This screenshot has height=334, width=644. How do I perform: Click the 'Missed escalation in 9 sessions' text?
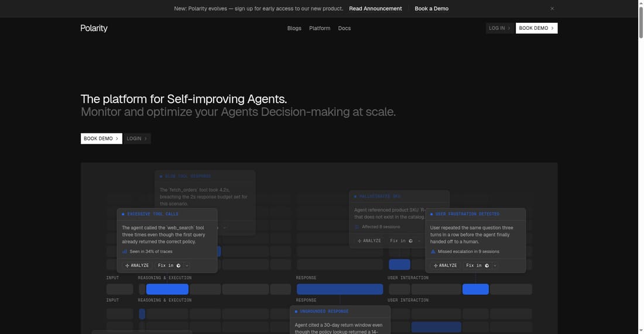click(x=468, y=252)
